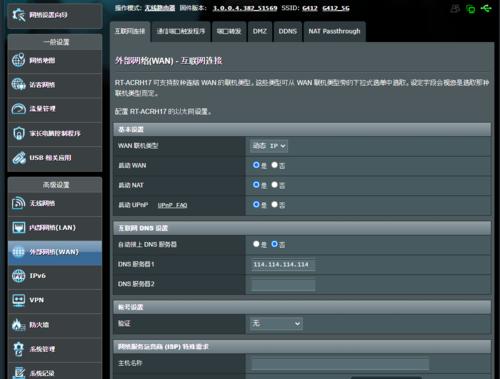Click the DNS 服务器1 field with 114.114.114.114
Viewport: 500px width, 379px height.
283,264
